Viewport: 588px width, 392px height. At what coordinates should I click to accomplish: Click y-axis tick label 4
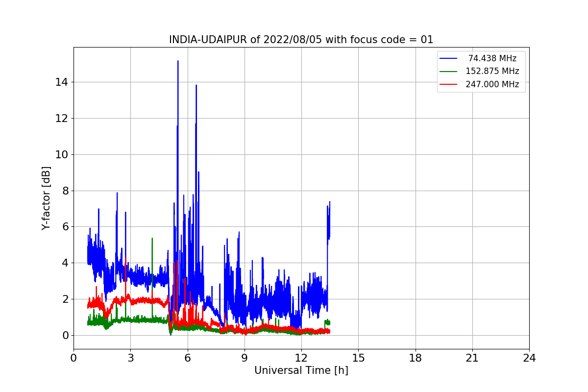click(x=65, y=263)
